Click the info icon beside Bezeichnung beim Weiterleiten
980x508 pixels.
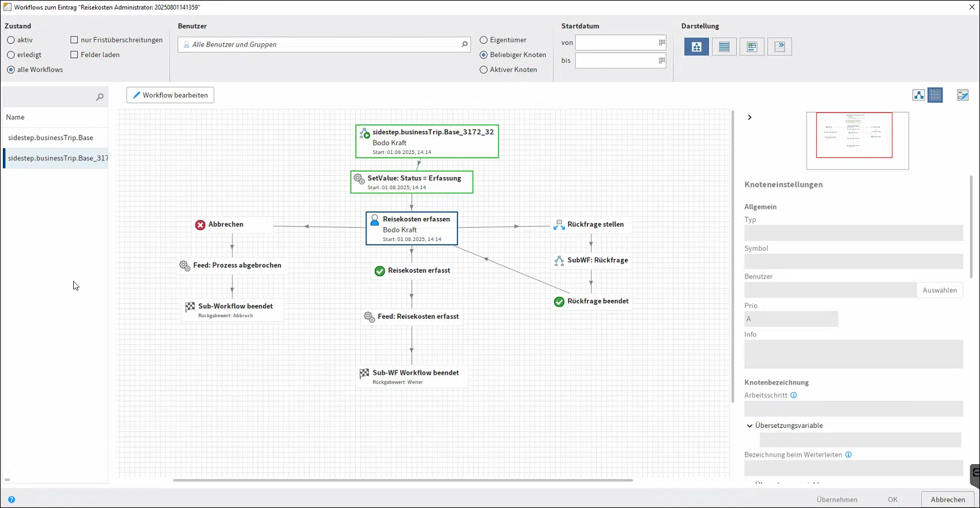(849, 455)
